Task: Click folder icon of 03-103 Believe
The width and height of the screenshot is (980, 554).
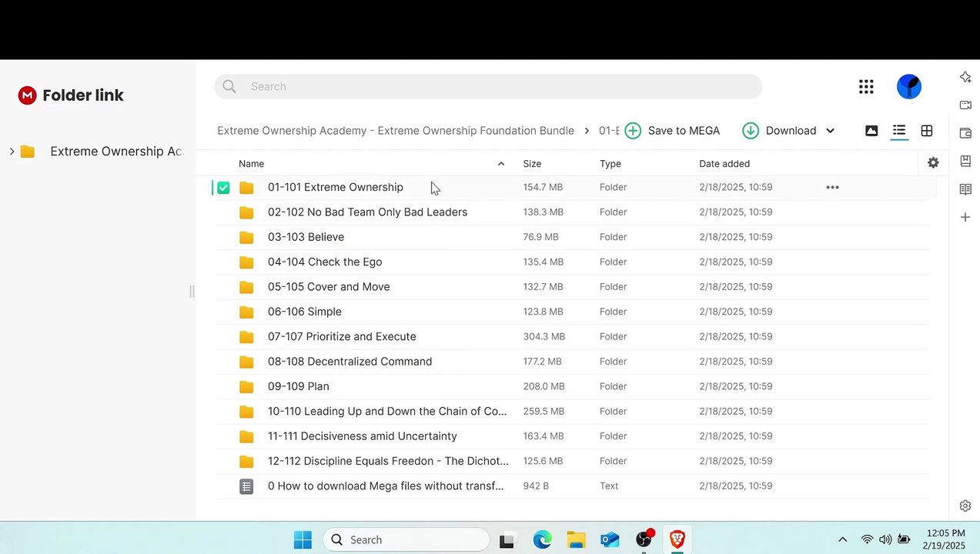Action: pos(246,237)
